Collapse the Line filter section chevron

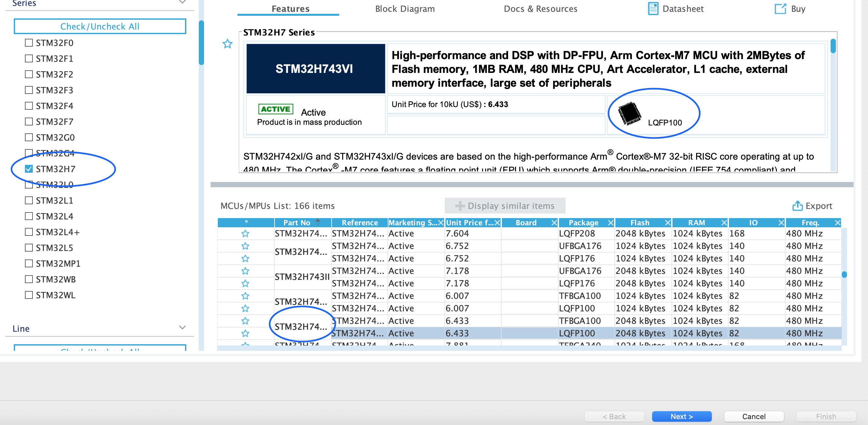(182, 327)
